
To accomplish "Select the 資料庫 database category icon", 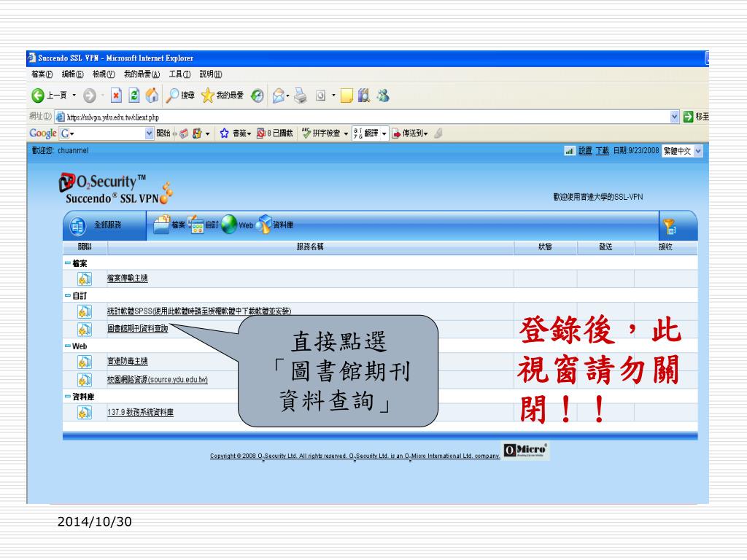I will point(263,225).
